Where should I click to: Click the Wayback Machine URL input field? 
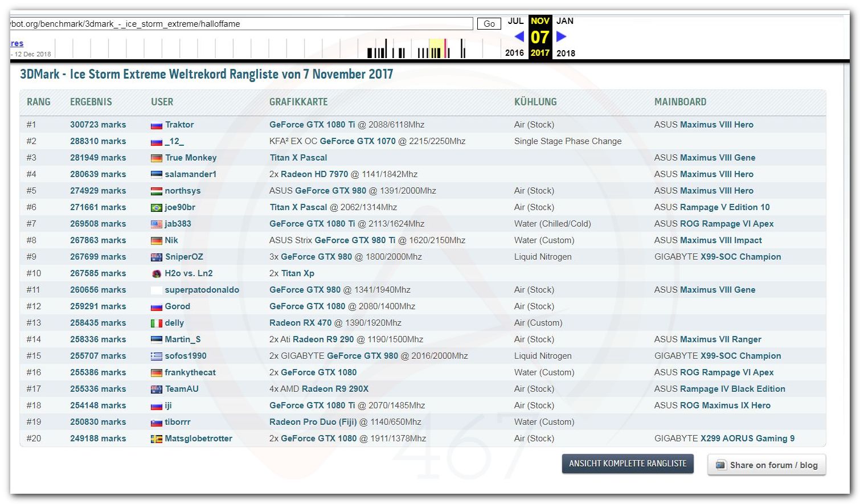[241, 24]
